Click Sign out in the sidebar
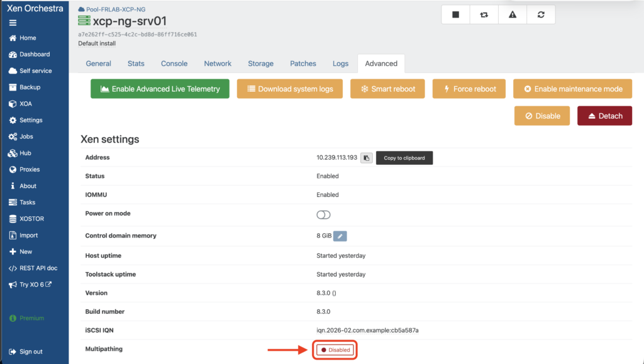 pos(31,351)
